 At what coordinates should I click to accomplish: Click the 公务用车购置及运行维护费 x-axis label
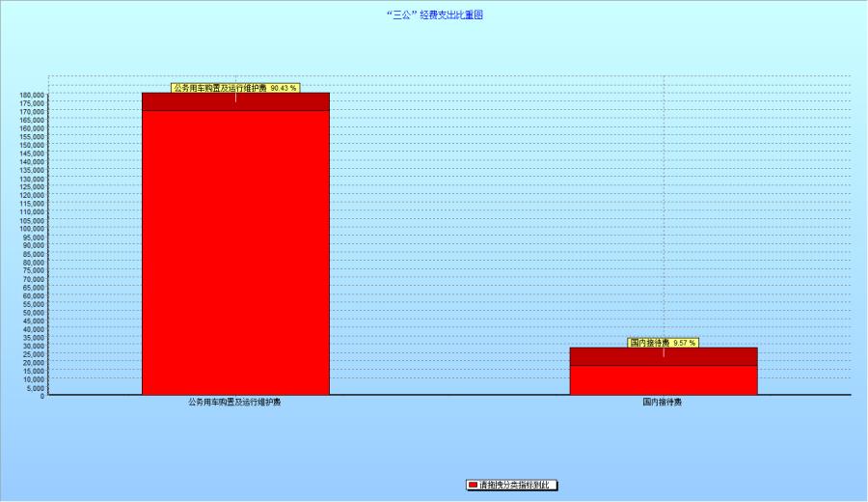tap(234, 402)
